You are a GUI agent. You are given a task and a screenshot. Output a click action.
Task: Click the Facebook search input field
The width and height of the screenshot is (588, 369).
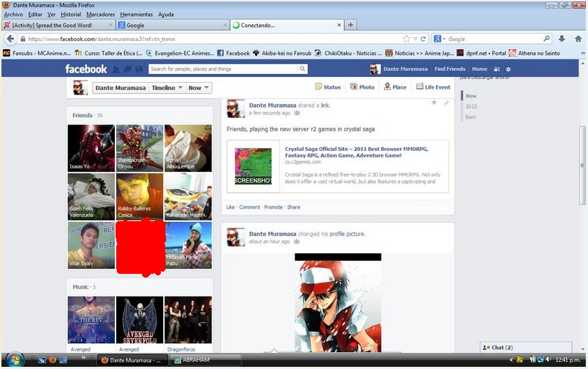223,69
